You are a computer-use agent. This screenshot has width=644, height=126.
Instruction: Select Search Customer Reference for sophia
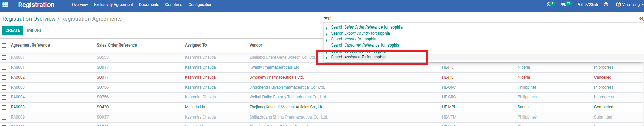tap(365, 45)
